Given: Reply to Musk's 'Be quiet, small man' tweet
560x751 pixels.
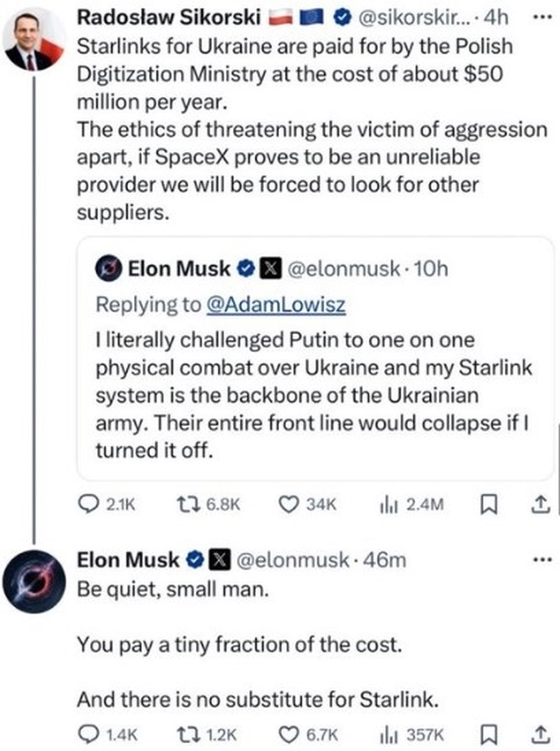Looking at the screenshot, I should click(x=88, y=735).
